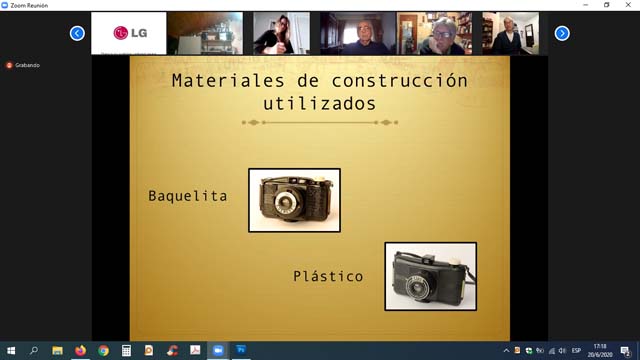This screenshot has height=360, width=640.
Task: Open the ESP language selector
Action: pyautogui.click(x=576, y=351)
